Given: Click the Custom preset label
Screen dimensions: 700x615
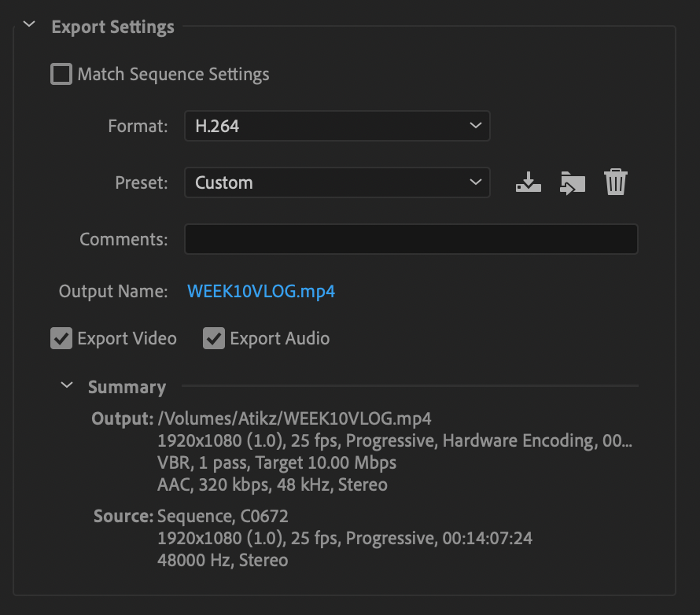Looking at the screenshot, I should pyautogui.click(x=224, y=182).
